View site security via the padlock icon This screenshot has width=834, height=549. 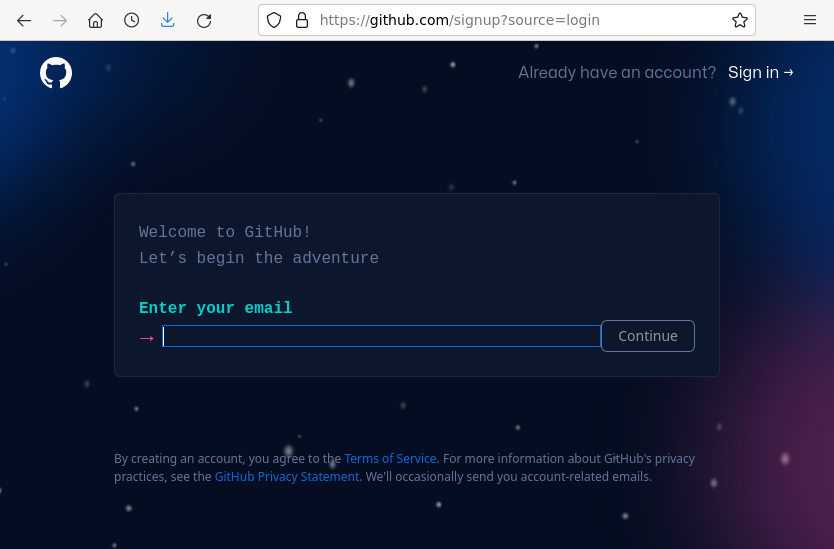tap(301, 20)
